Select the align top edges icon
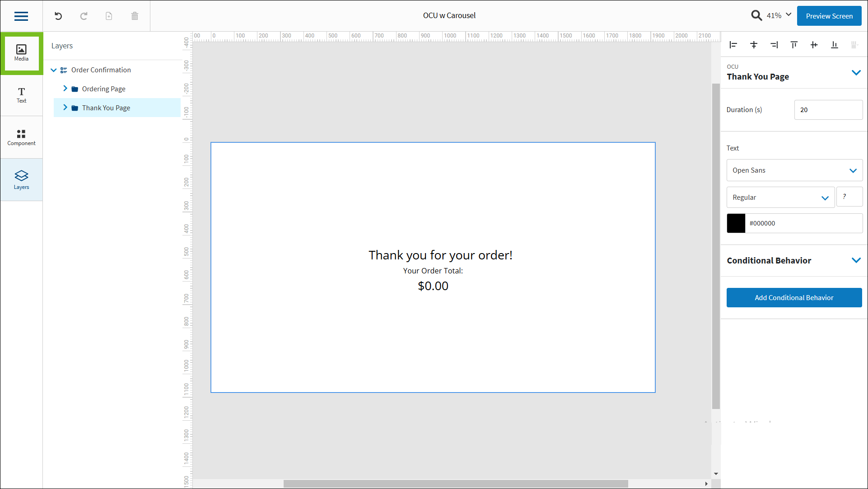Viewport: 868px width, 489px height. pos(794,45)
